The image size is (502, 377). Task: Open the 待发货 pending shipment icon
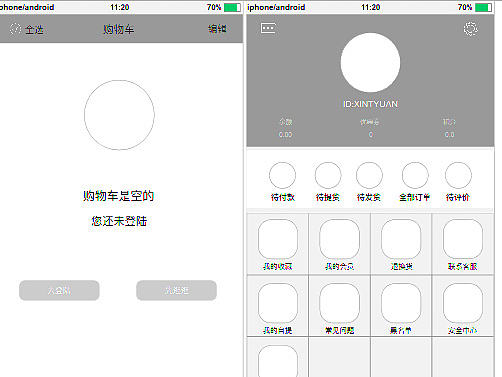click(369, 175)
